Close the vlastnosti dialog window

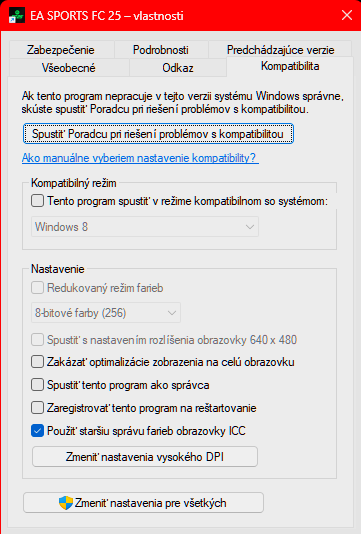point(347,15)
